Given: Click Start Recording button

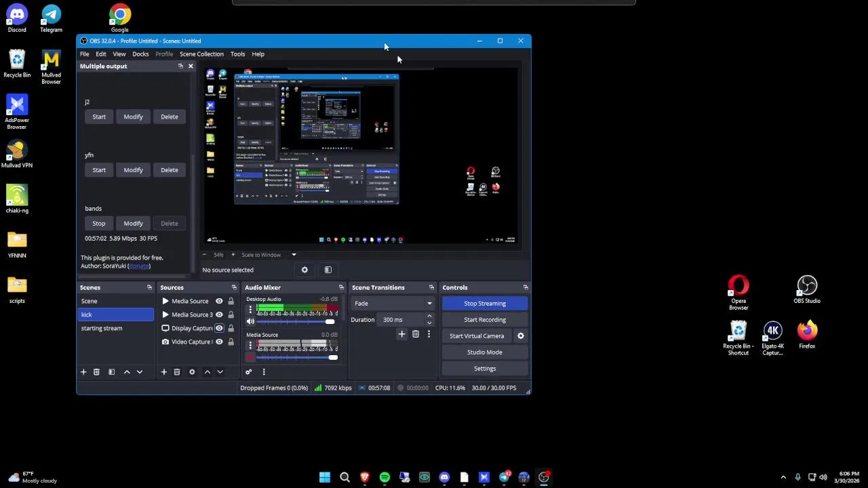Looking at the screenshot, I should (x=485, y=320).
